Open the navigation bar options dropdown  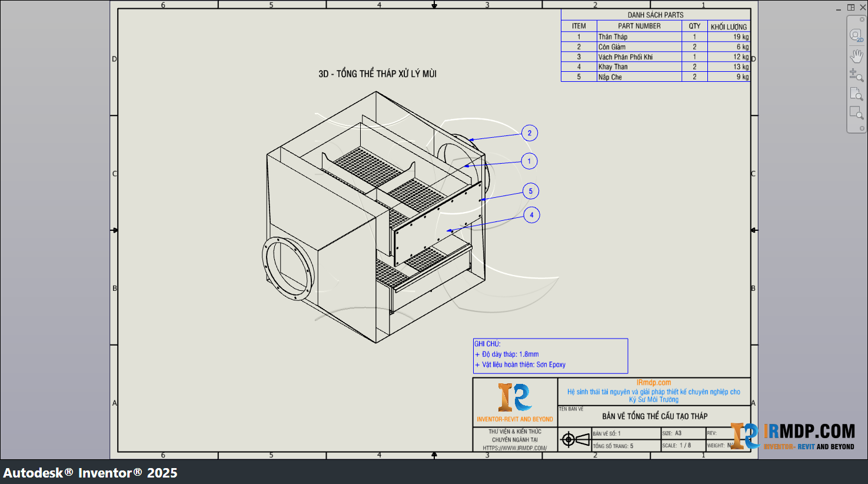[x=862, y=128]
